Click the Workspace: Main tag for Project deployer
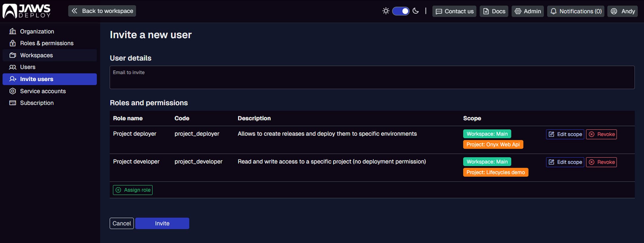The image size is (644, 243). pyautogui.click(x=487, y=134)
